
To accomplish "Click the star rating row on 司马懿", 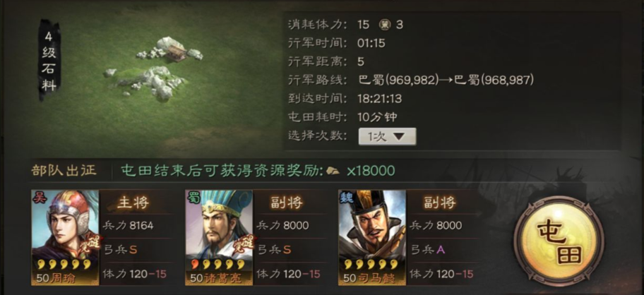I will coord(371,264).
